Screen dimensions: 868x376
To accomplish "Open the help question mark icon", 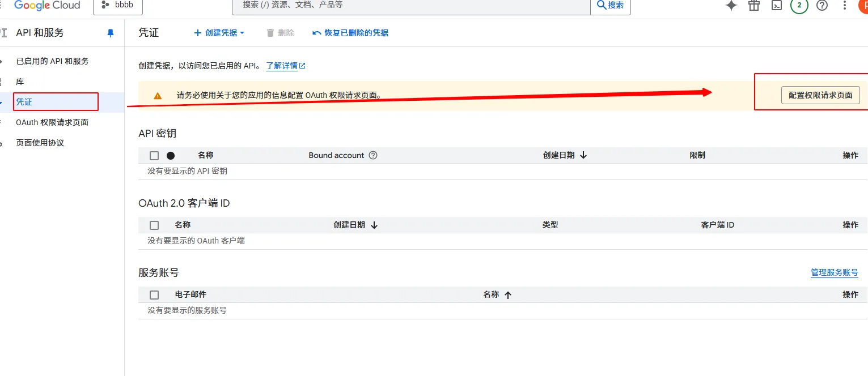I will pyautogui.click(x=822, y=6).
